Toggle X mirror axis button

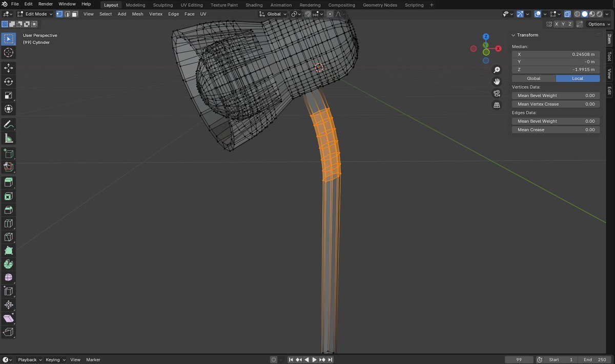(x=556, y=24)
